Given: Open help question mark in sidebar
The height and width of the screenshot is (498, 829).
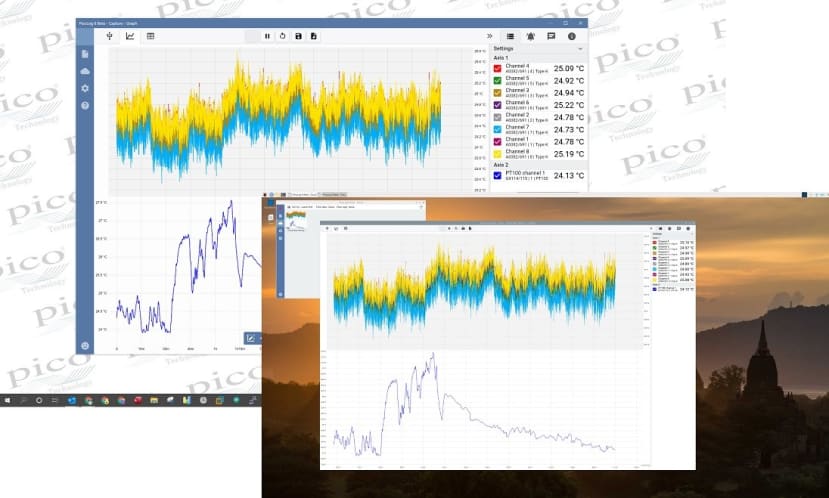Looking at the screenshot, I should pyautogui.click(x=85, y=106).
